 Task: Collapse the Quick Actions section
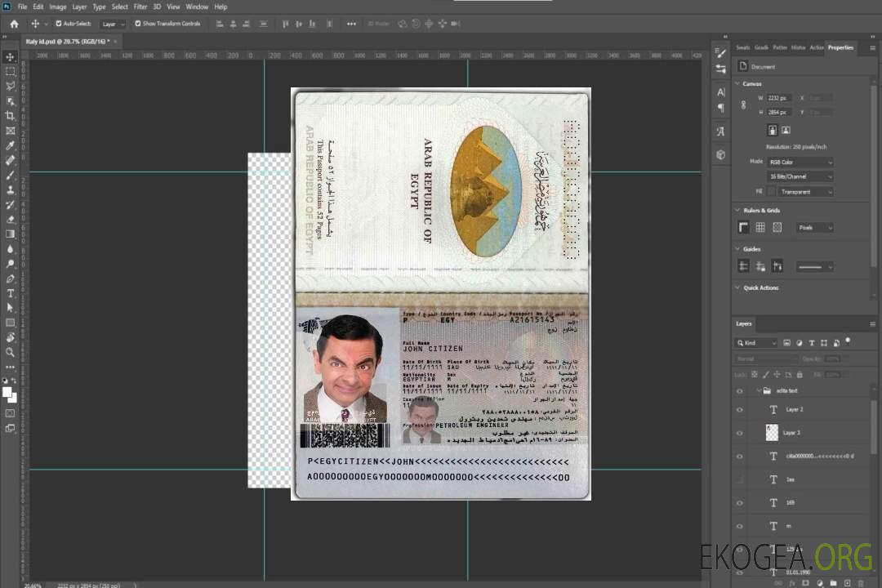coord(737,287)
